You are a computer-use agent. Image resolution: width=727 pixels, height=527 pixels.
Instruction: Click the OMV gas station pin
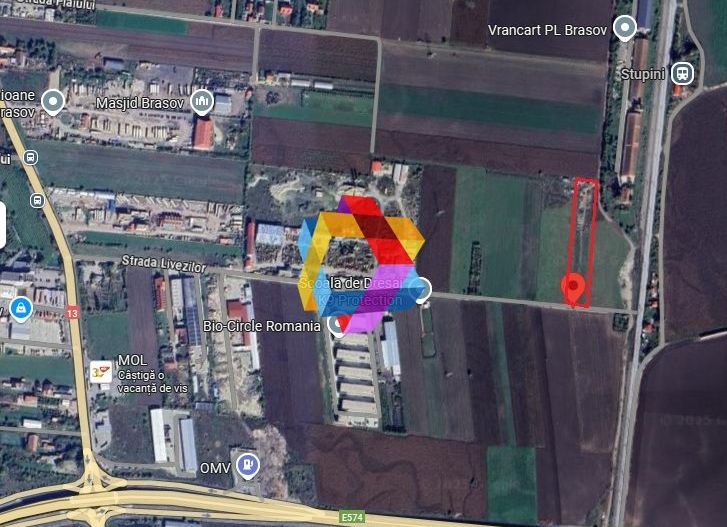click(248, 465)
